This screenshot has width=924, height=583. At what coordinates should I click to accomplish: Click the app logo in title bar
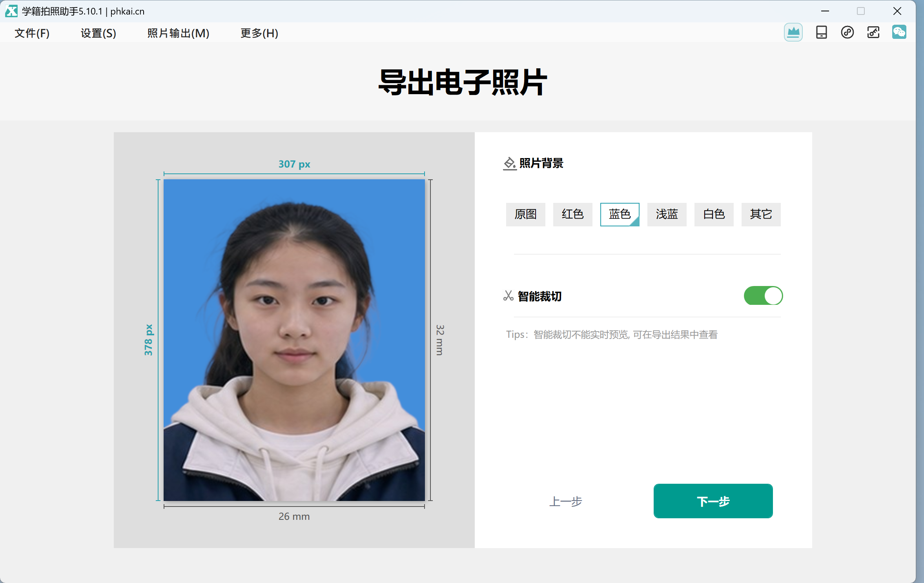[11, 11]
